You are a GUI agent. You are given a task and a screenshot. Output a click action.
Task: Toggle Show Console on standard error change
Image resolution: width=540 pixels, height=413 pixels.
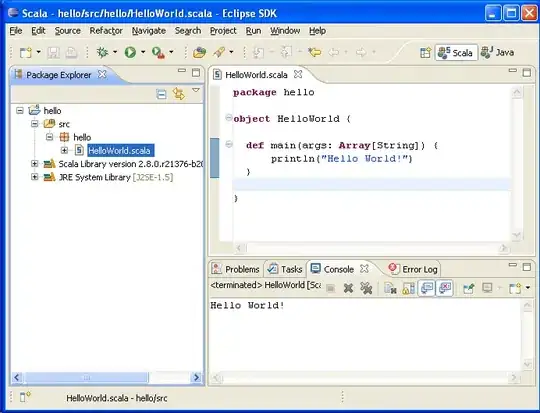[x=444, y=288]
